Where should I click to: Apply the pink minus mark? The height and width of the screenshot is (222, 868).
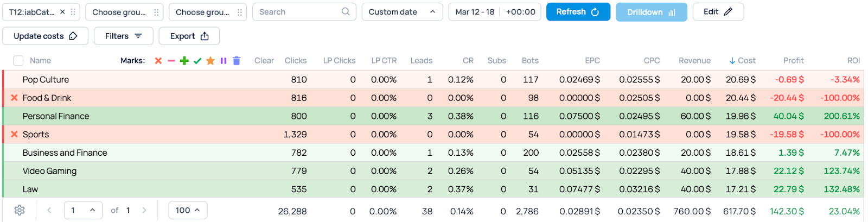pyautogui.click(x=171, y=61)
